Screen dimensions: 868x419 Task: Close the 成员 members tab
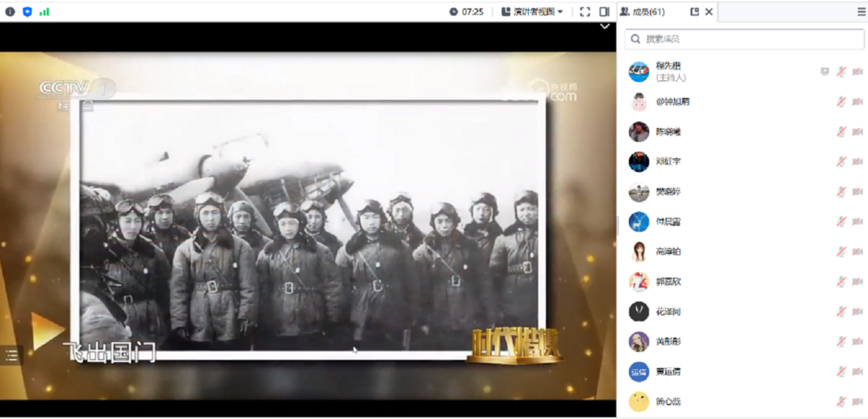pyautogui.click(x=709, y=11)
